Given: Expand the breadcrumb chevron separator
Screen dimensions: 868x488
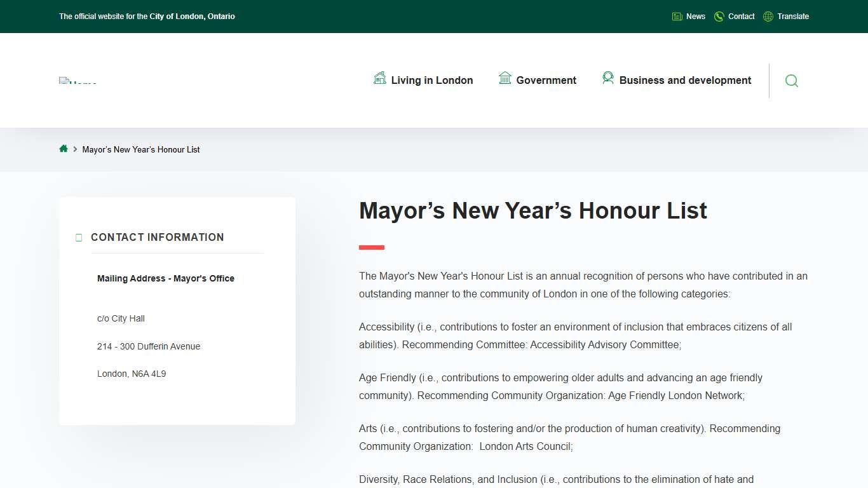Looking at the screenshot, I should (74, 149).
